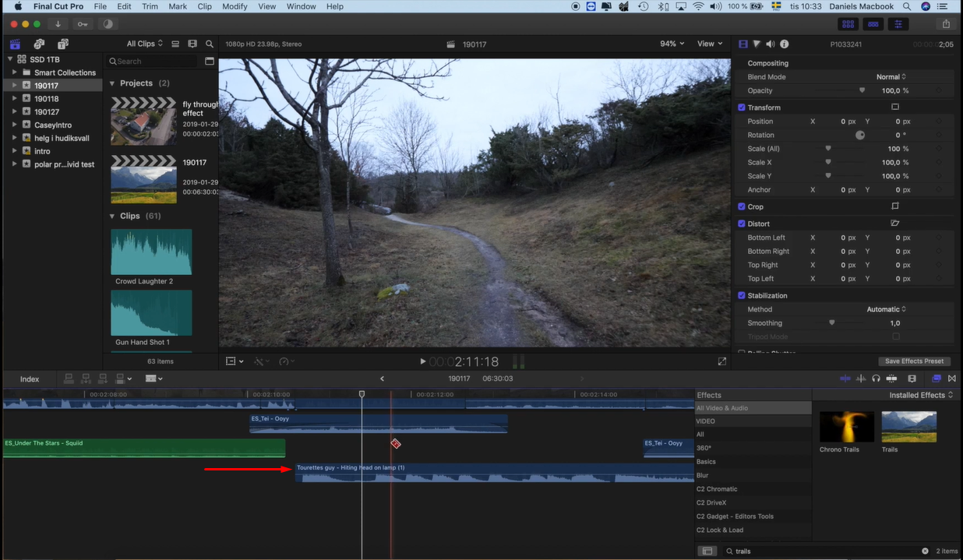Screen dimensions: 963x560
Task: Open the Info inspector icon
Action: [x=784, y=44]
